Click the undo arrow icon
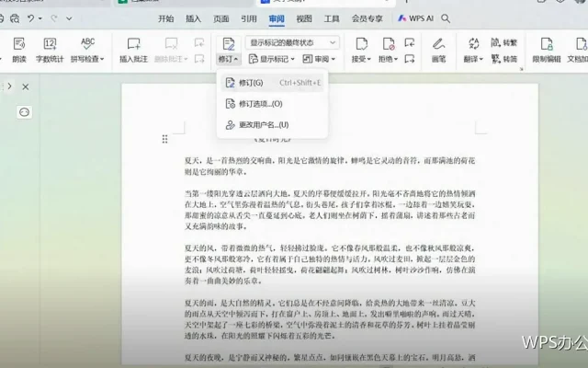Image resolution: width=588 pixels, height=368 pixels. (x=30, y=18)
